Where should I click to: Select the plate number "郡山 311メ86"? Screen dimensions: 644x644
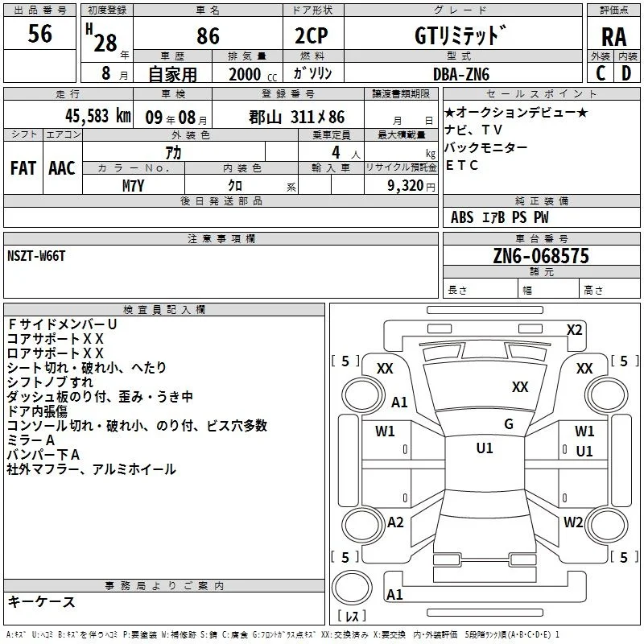tap(296, 117)
